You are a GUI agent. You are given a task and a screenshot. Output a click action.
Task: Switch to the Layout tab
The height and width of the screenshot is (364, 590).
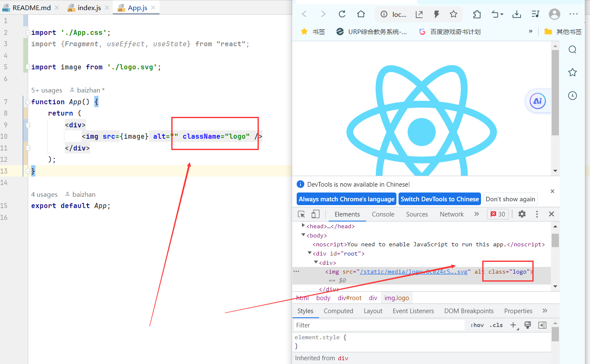[373, 311]
